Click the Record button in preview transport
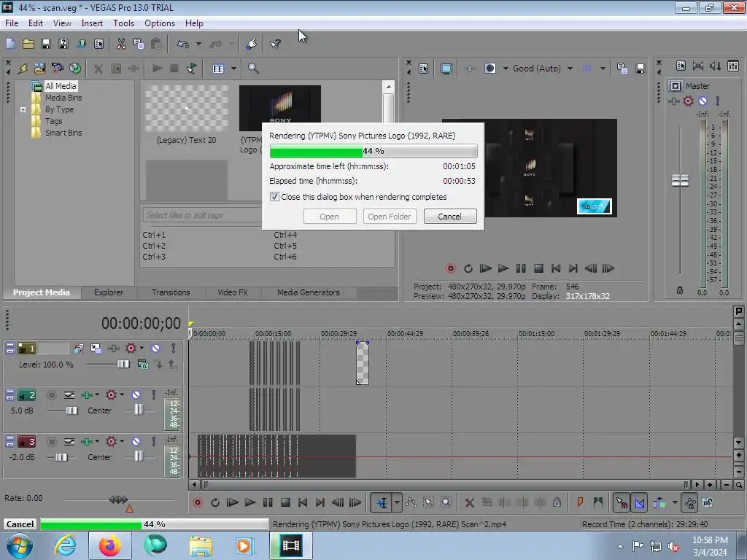 point(450,268)
